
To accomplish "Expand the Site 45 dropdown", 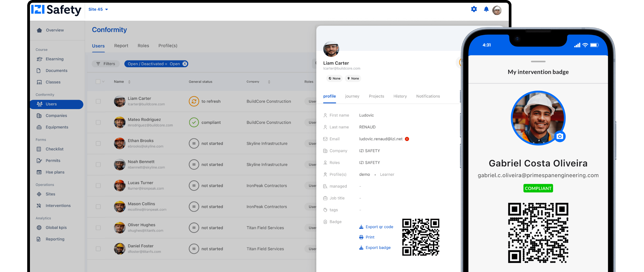I will coord(98,9).
